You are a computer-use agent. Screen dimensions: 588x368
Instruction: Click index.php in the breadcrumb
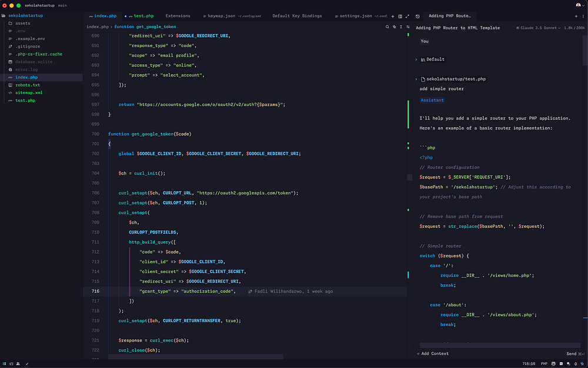tap(98, 27)
